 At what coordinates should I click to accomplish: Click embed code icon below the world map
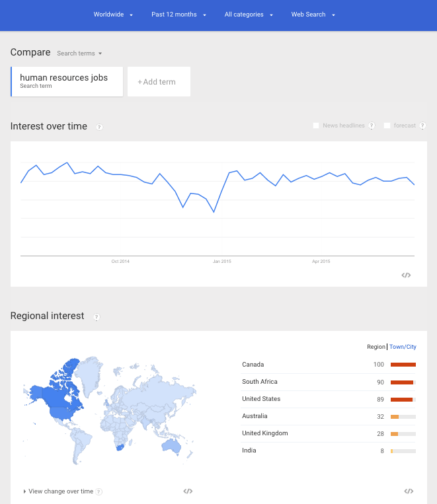point(188,491)
